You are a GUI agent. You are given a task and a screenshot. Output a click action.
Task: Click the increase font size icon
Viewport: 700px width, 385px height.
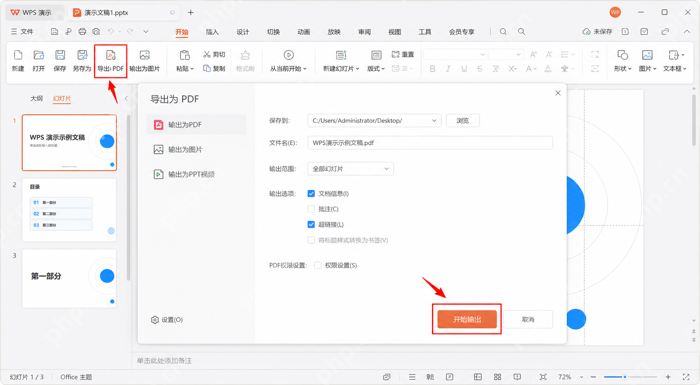point(533,54)
